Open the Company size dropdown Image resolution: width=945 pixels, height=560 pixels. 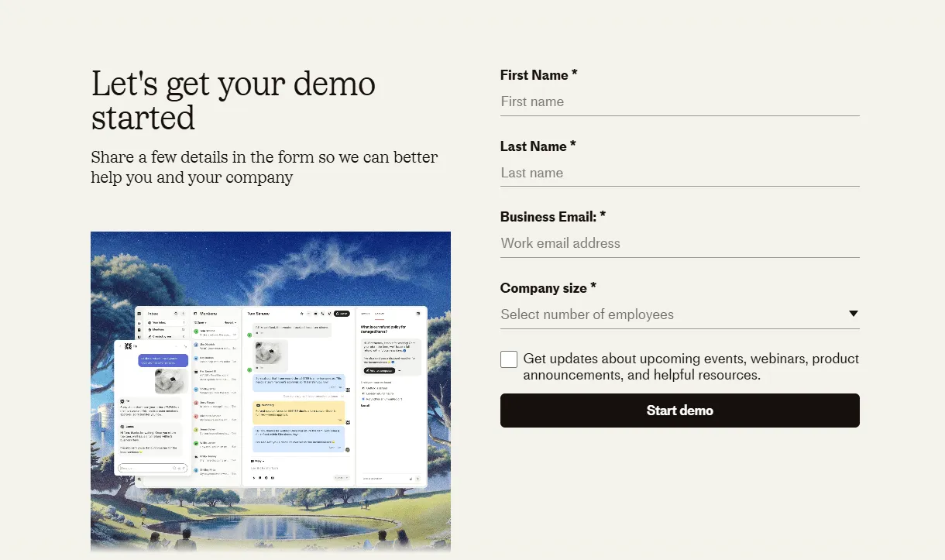tap(680, 314)
